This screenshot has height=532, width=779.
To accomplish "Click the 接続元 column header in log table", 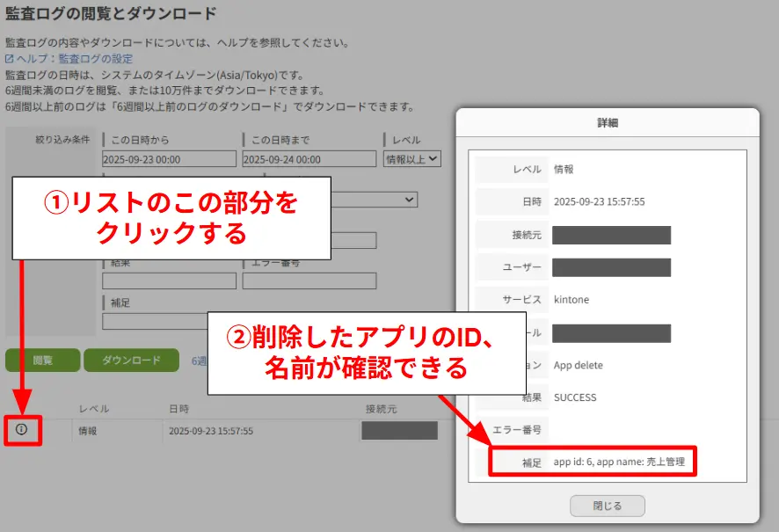I will pyautogui.click(x=381, y=409).
